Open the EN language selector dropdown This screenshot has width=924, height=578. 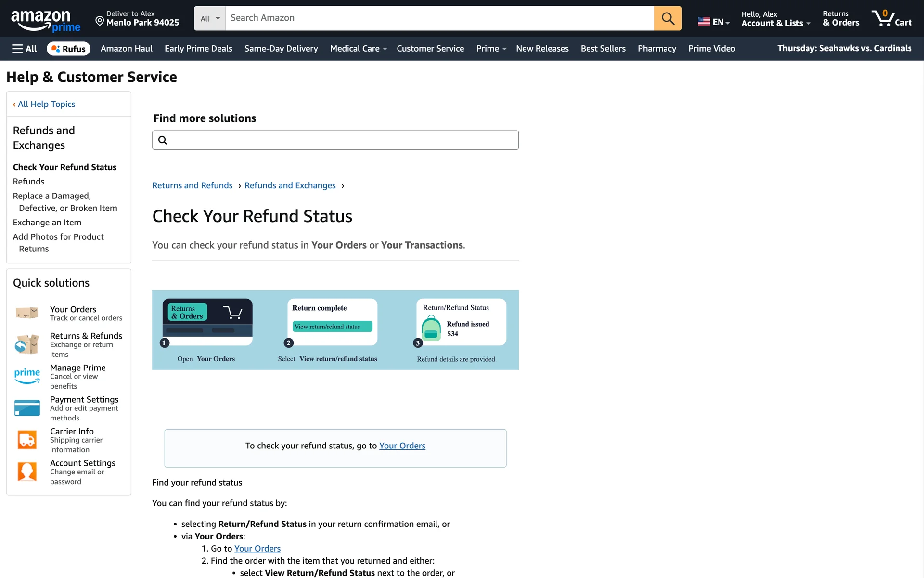714,22
